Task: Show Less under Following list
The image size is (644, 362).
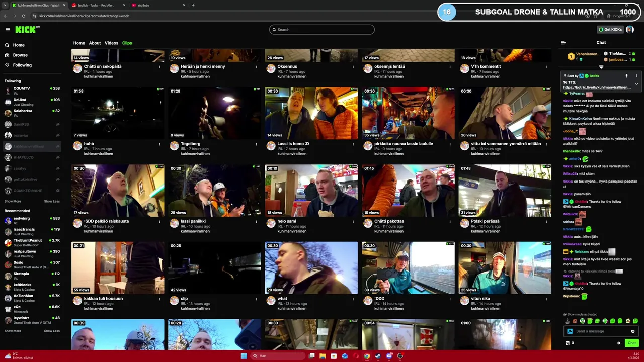Action: (x=52, y=201)
